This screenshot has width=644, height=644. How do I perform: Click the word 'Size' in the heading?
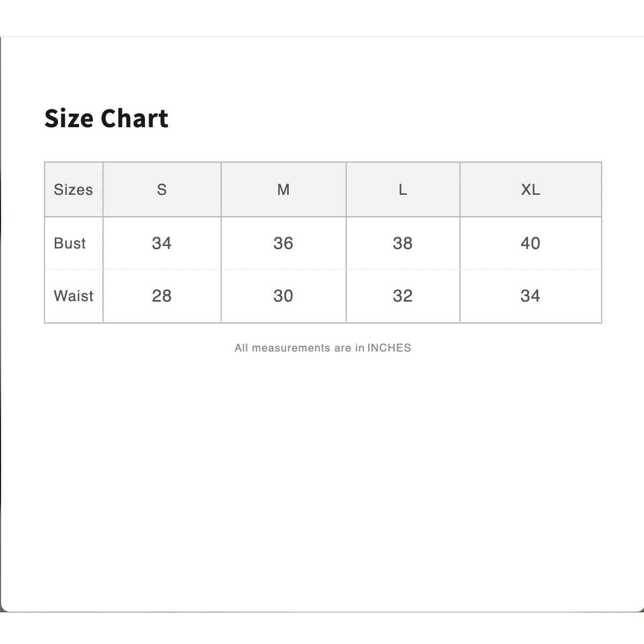pyautogui.click(x=69, y=119)
